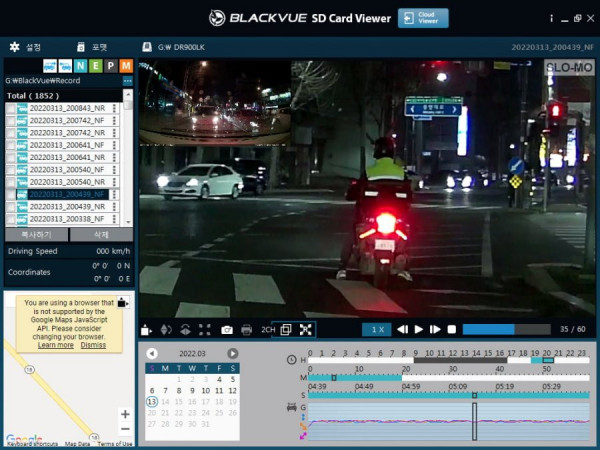Play the video
The width and height of the screenshot is (600, 450).
(x=419, y=329)
